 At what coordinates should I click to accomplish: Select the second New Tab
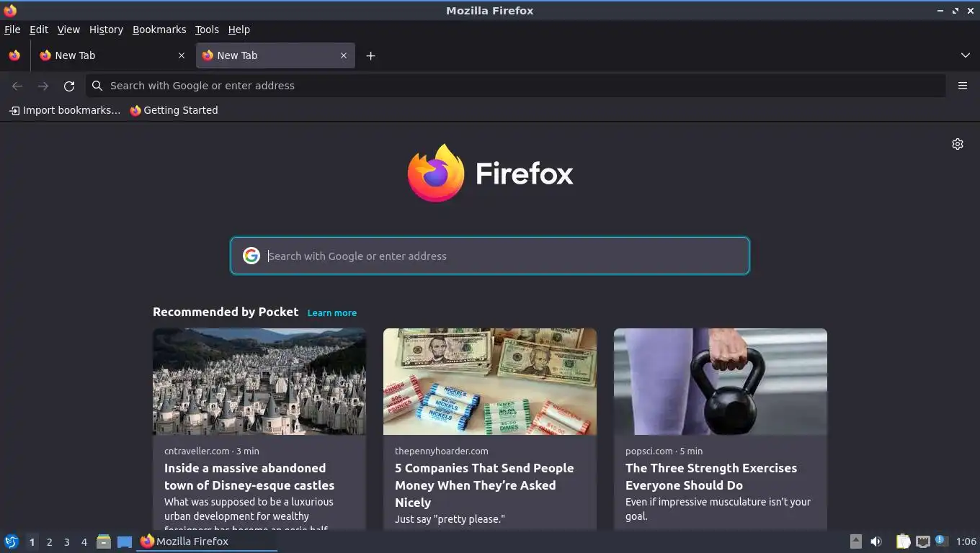point(275,55)
